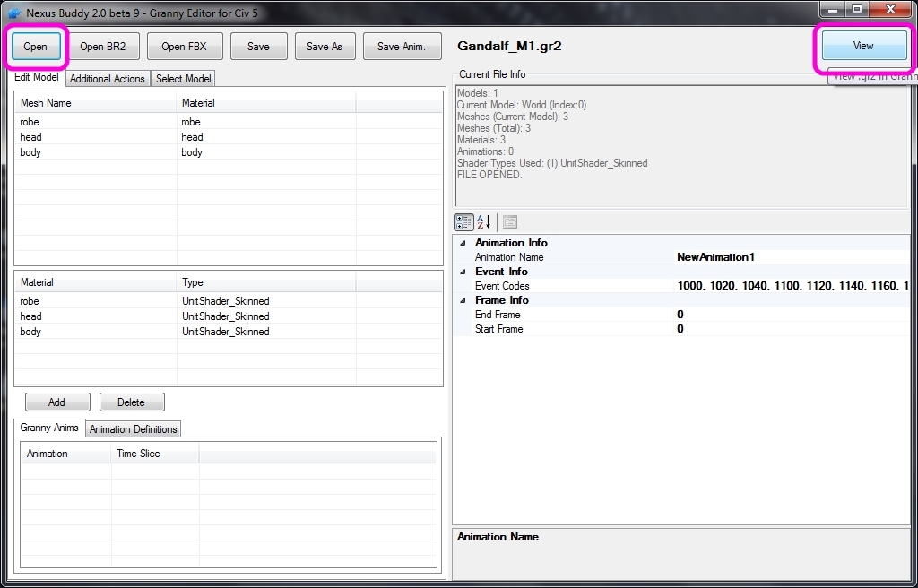This screenshot has height=588, width=918.
Task: Edit the End Frame value
Action: (x=792, y=315)
